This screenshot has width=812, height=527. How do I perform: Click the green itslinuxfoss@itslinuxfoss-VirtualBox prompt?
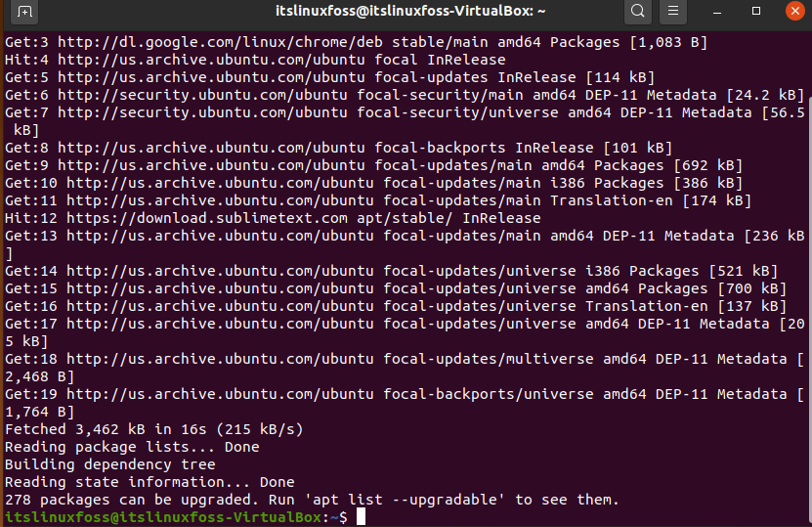(163, 517)
